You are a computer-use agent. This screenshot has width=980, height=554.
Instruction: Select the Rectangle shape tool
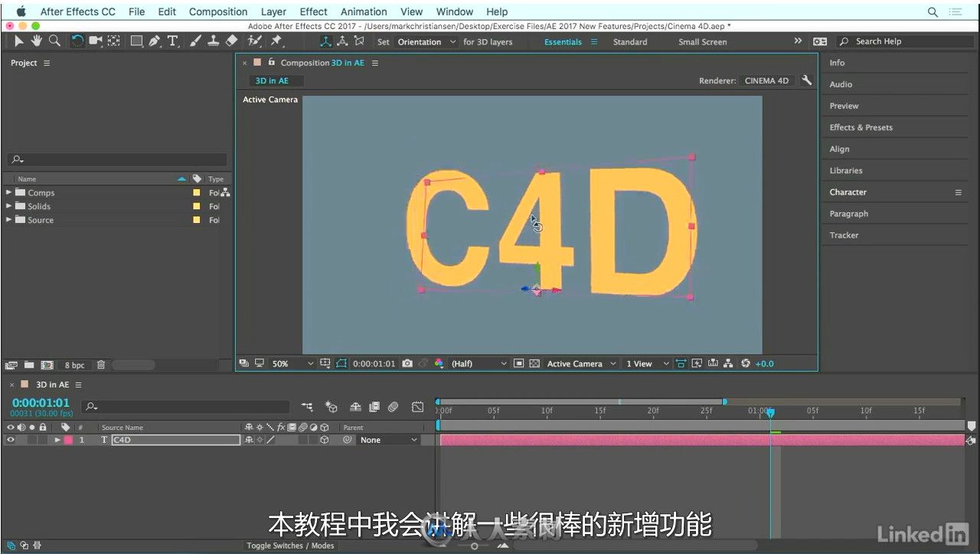click(x=137, y=41)
